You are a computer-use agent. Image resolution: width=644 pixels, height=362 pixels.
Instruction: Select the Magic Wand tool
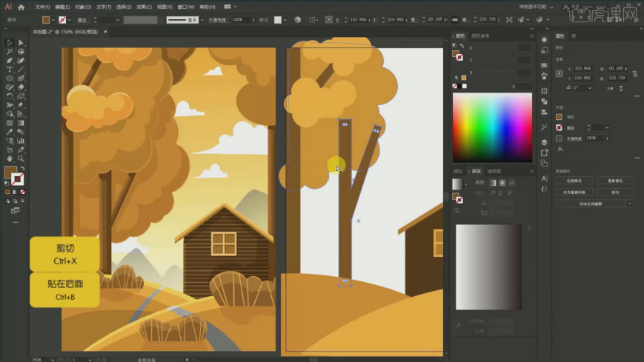[x=10, y=52]
